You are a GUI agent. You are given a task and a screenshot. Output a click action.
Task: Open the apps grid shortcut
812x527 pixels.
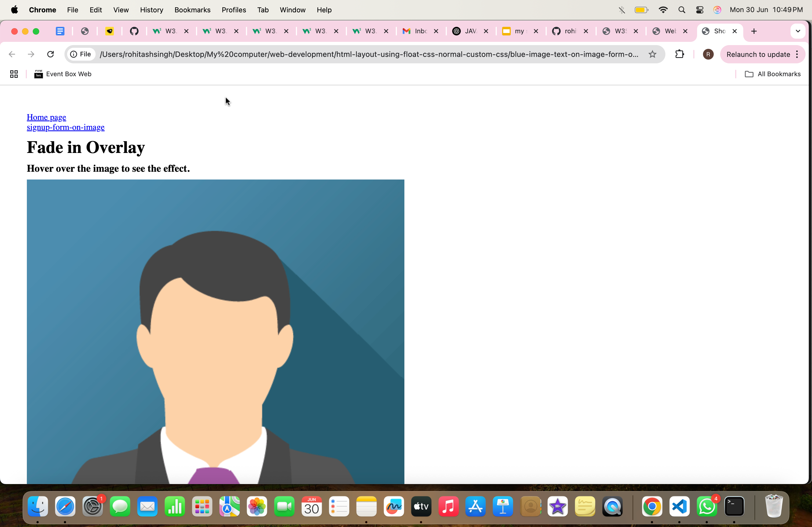pyautogui.click(x=14, y=74)
